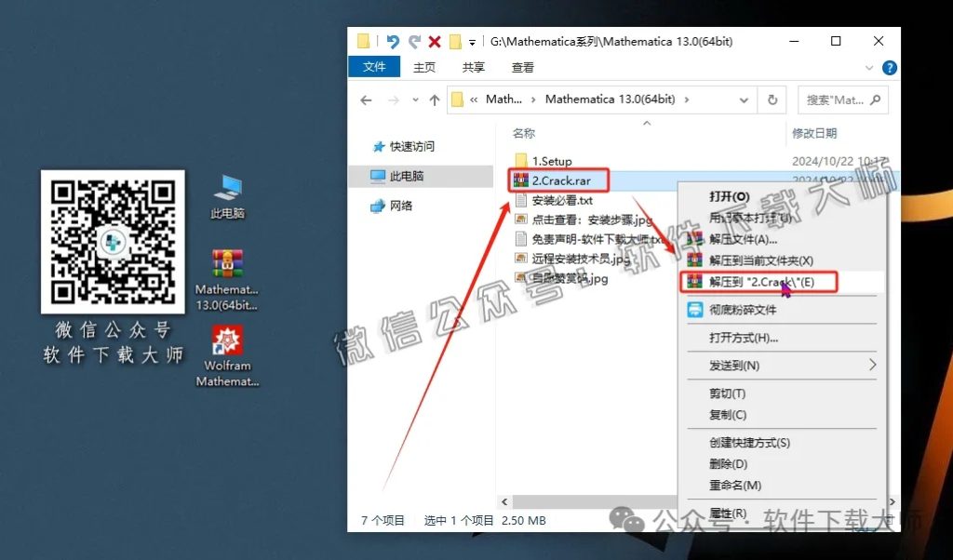Screen dimensions: 953x560
Task: Click the address bar dropdown arrow
Action: coord(744,100)
